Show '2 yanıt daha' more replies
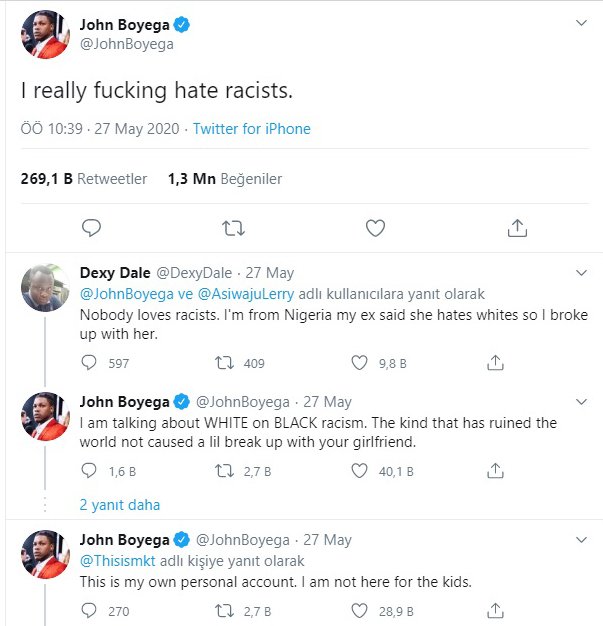603x626 pixels. pyautogui.click(x=120, y=504)
